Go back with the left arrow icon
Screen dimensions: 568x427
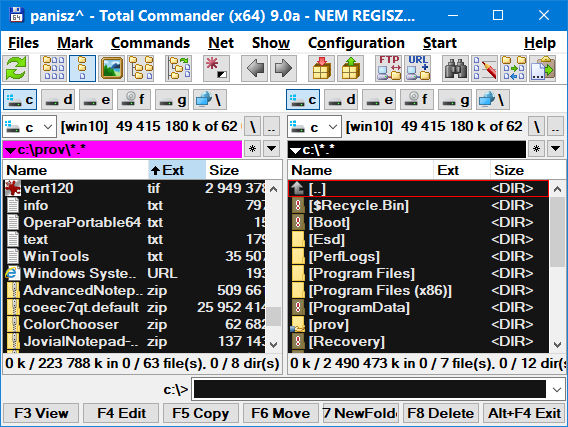tap(255, 68)
